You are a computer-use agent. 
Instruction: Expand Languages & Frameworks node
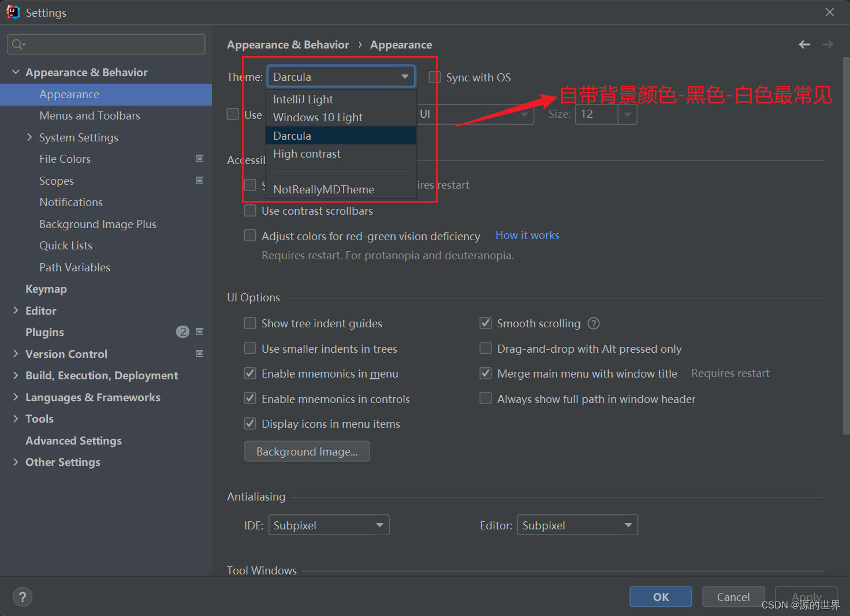[16, 397]
